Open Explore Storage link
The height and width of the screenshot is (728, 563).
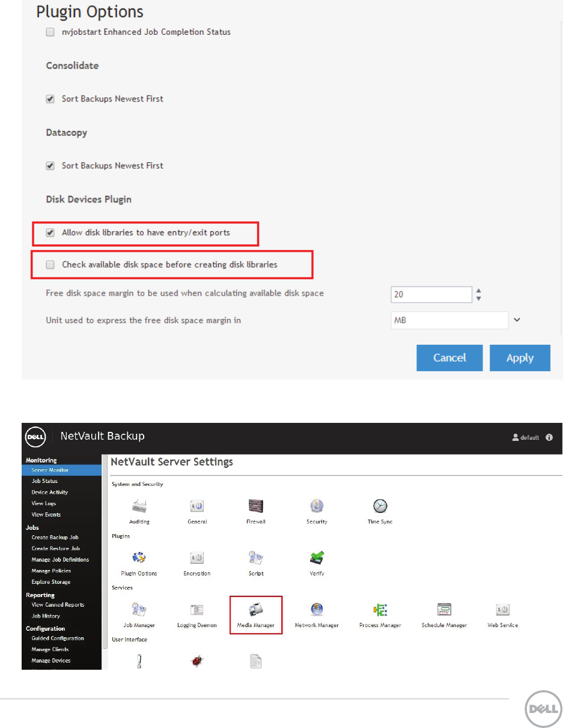50,582
